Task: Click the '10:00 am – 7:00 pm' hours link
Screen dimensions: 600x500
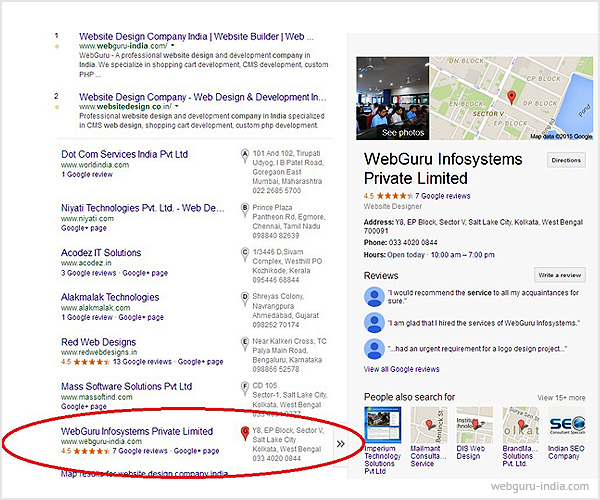Action: click(x=463, y=255)
